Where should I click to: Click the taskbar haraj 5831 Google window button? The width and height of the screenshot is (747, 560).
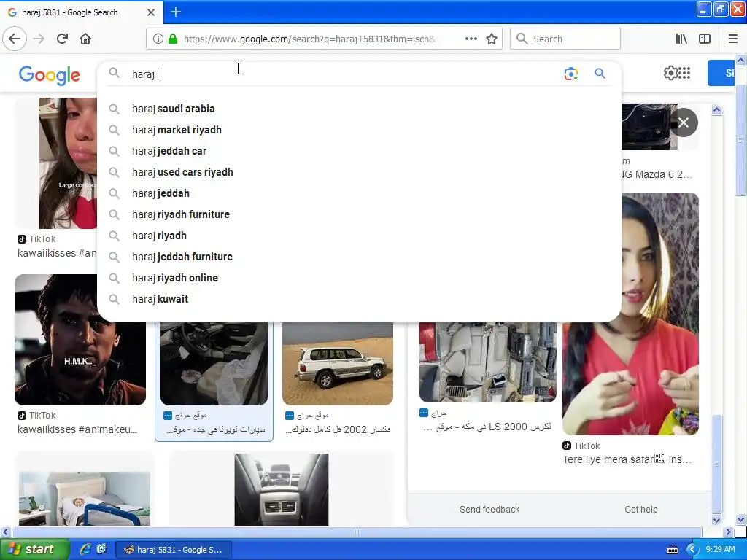coord(174,550)
